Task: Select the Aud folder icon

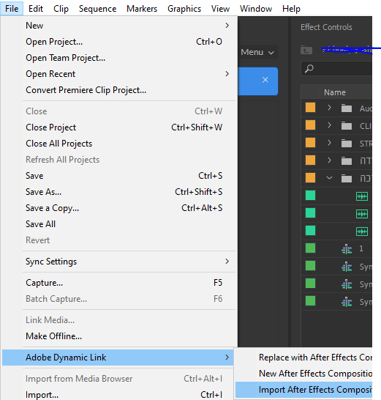Action: point(347,108)
